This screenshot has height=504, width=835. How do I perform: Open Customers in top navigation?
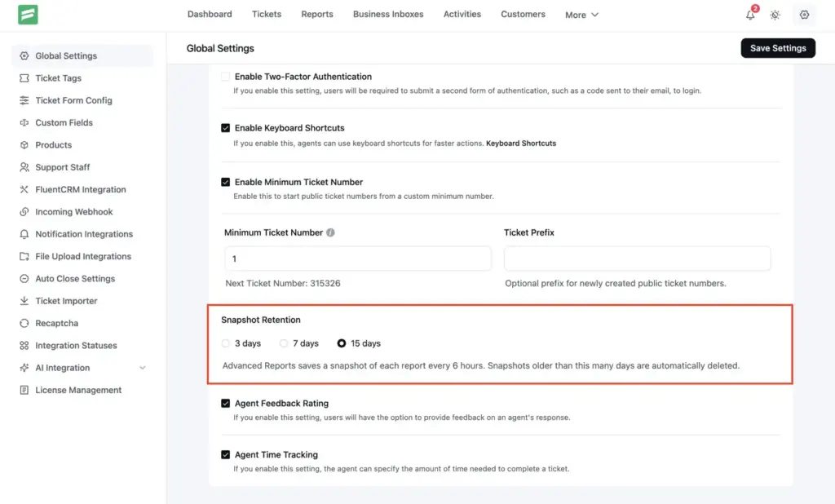pos(523,15)
